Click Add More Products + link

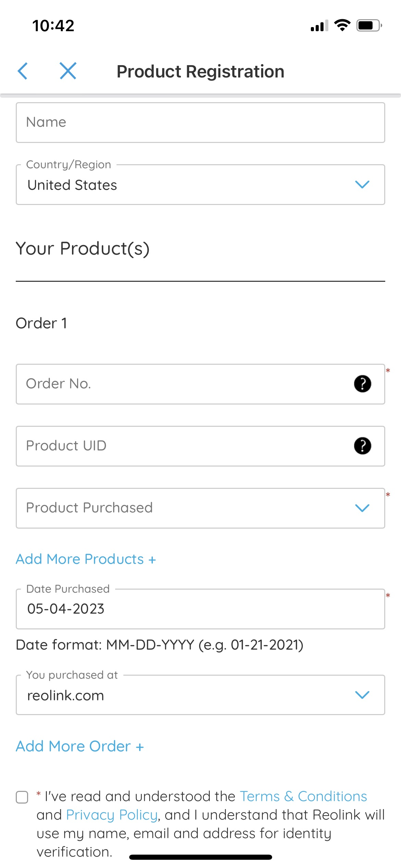(86, 559)
